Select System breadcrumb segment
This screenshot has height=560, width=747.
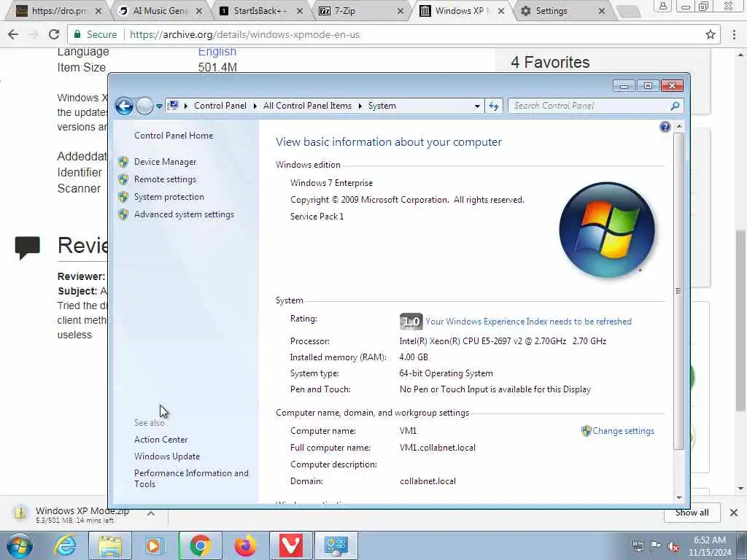(x=382, y=106)
